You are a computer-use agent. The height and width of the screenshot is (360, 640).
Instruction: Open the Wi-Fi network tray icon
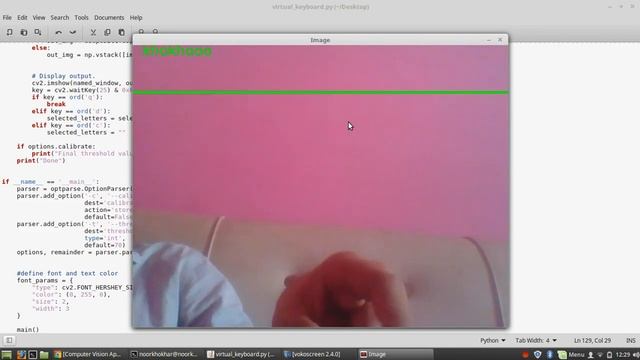tap(600, 355)
